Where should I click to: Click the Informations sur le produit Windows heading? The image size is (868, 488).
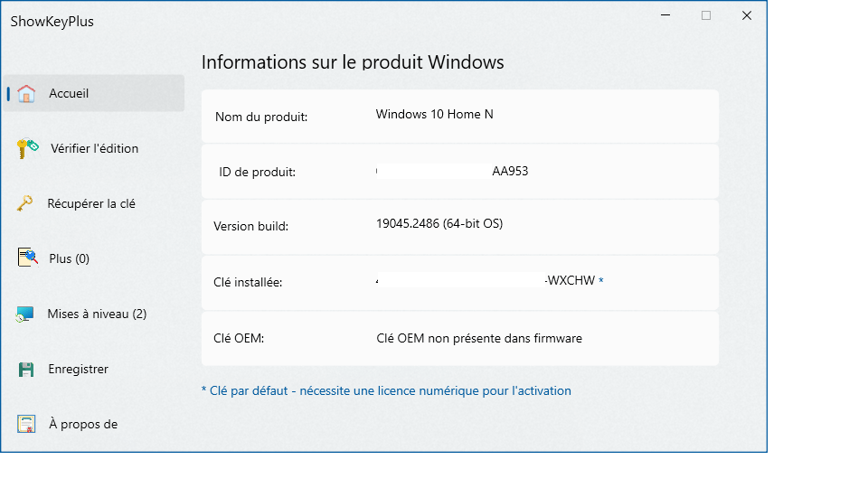point(353,62)
